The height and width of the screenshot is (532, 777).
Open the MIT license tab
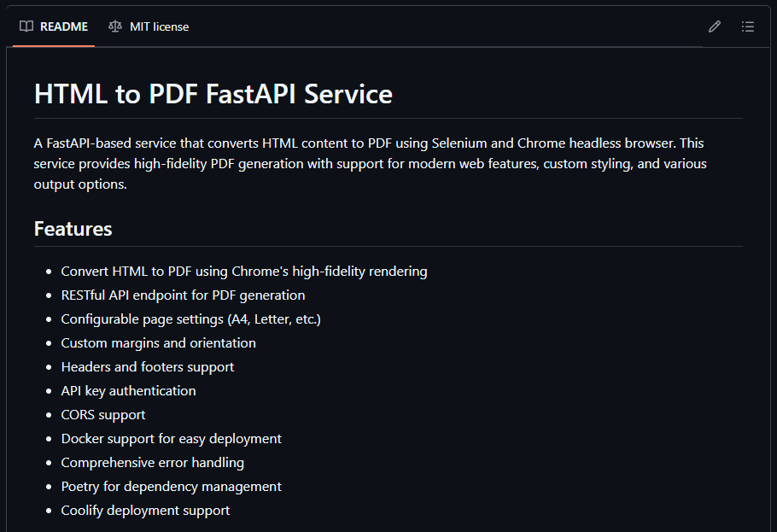click(x=159, y=26)
